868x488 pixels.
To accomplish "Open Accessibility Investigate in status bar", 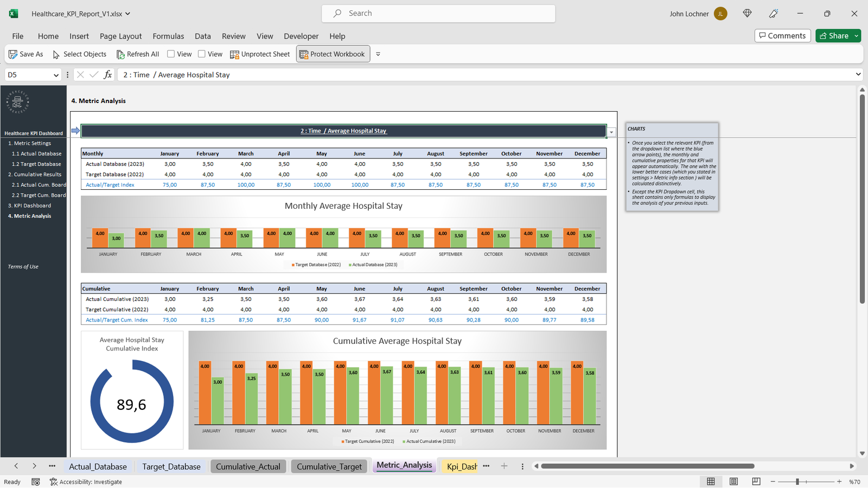I will click(x=86, y=481).
